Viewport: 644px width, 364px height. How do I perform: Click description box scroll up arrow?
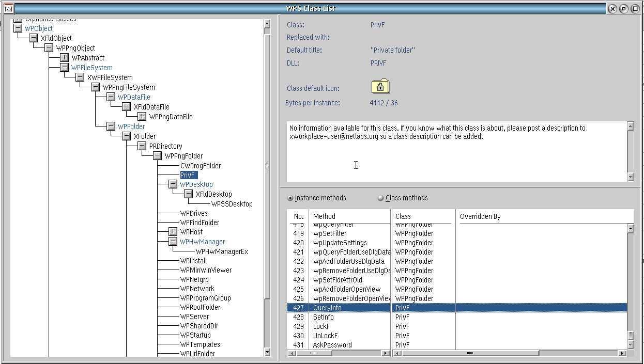point(630,126)
